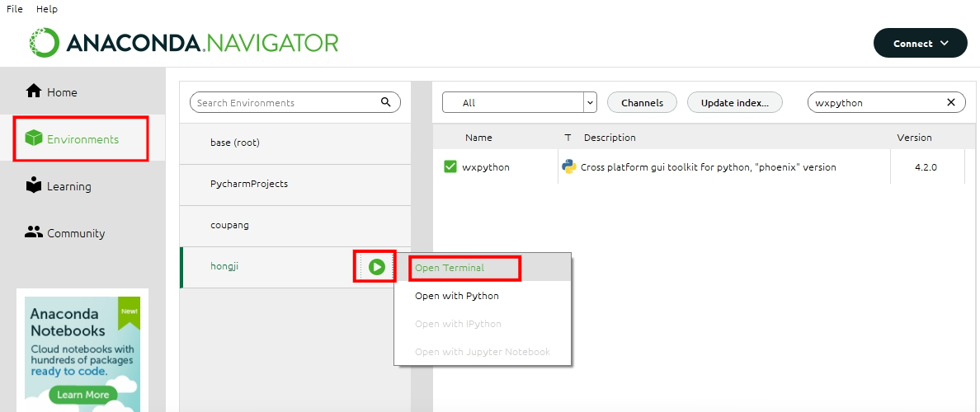Viewport: 980px width, 412px height.
Task: Switch to the Environments tab
Action: [x=82, y=138]
